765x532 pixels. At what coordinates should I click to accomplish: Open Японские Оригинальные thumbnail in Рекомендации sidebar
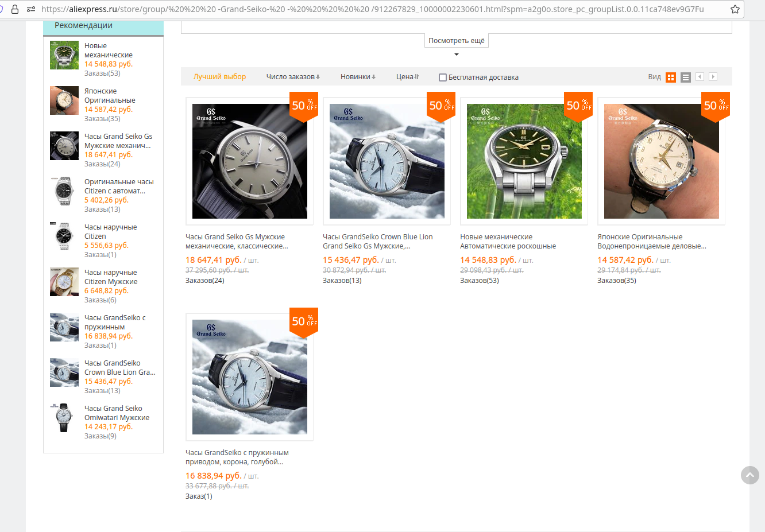pos(64,100)
